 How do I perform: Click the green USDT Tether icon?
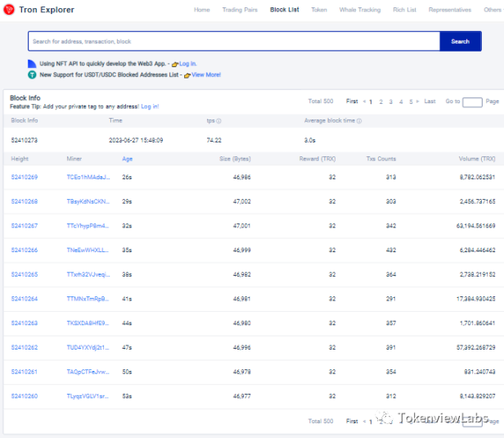[32, 75]
